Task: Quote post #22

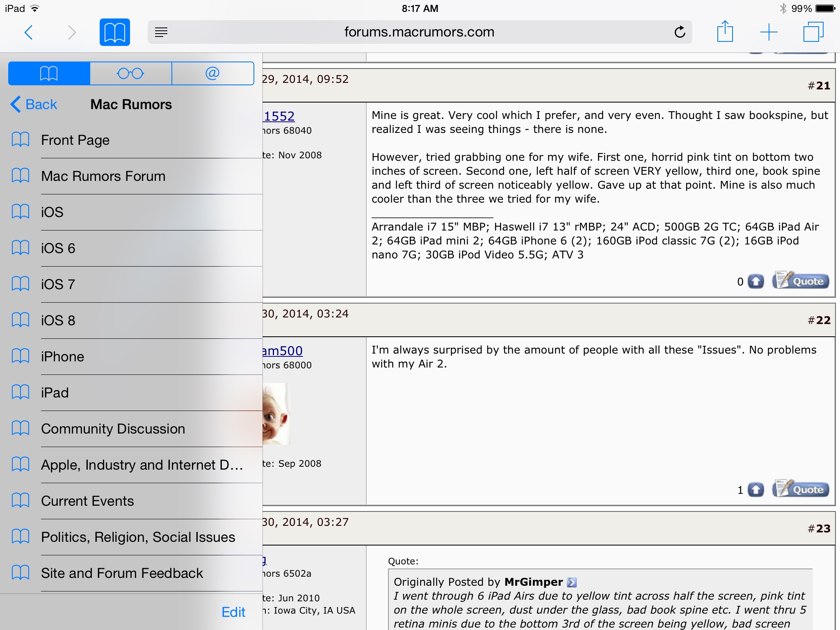Action: point(801,488)
